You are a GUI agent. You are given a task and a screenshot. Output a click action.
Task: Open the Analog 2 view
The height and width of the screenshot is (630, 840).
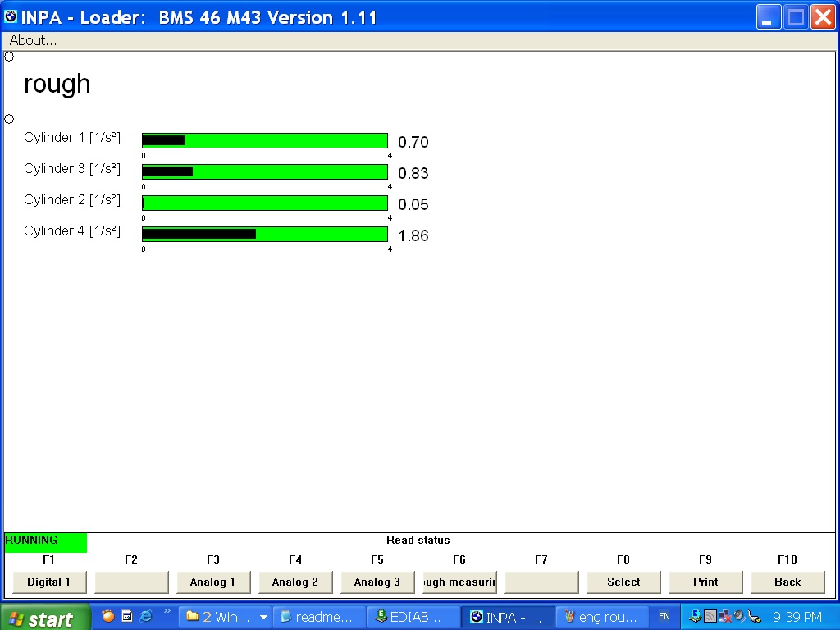click(295, 582)
